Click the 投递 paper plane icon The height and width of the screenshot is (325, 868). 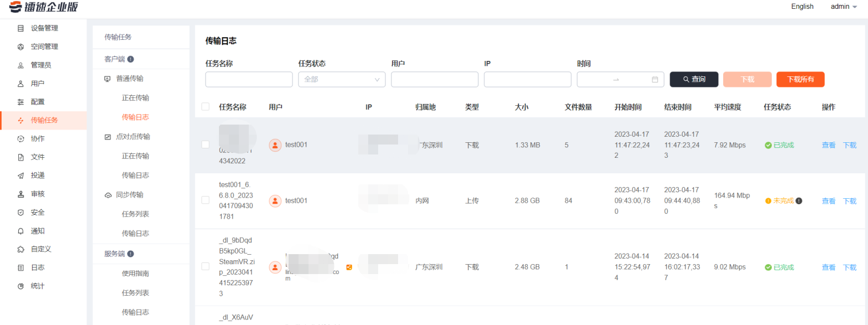pyautogui.click(x=20, y=176)
